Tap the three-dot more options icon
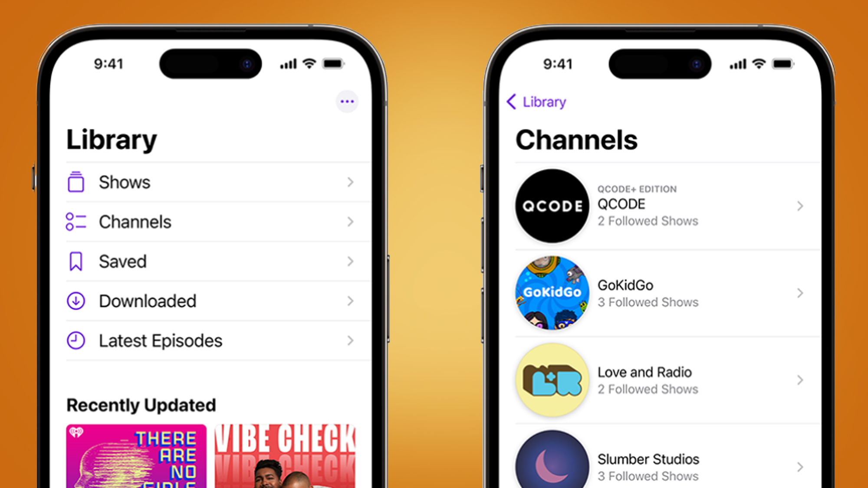 click(347, 102)
